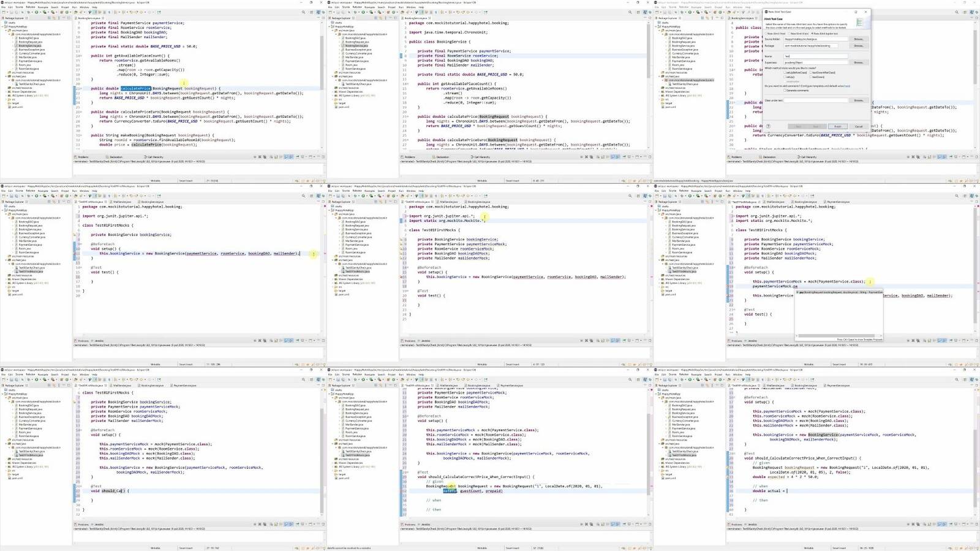The height and width of the screenshot is (551, 980).
Task: Click Quick Access magnifier in calculatePrice-highlighted window
Action: (303, 12)
